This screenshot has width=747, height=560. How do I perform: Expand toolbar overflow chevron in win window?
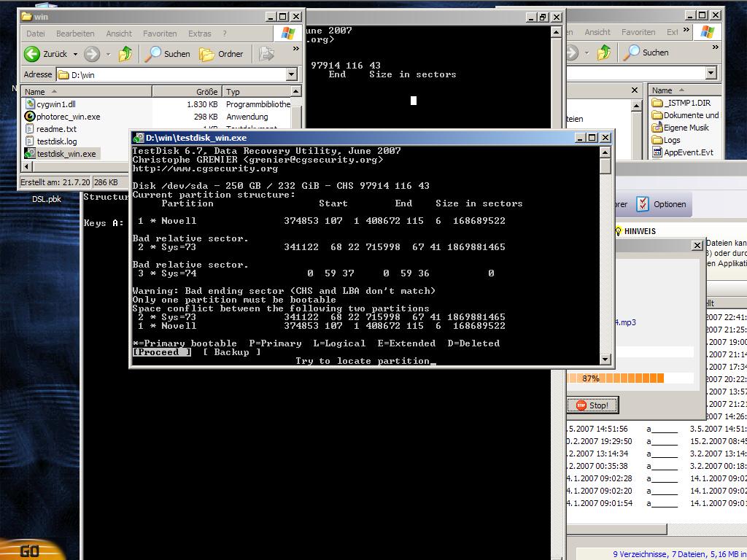coord(296,49)
